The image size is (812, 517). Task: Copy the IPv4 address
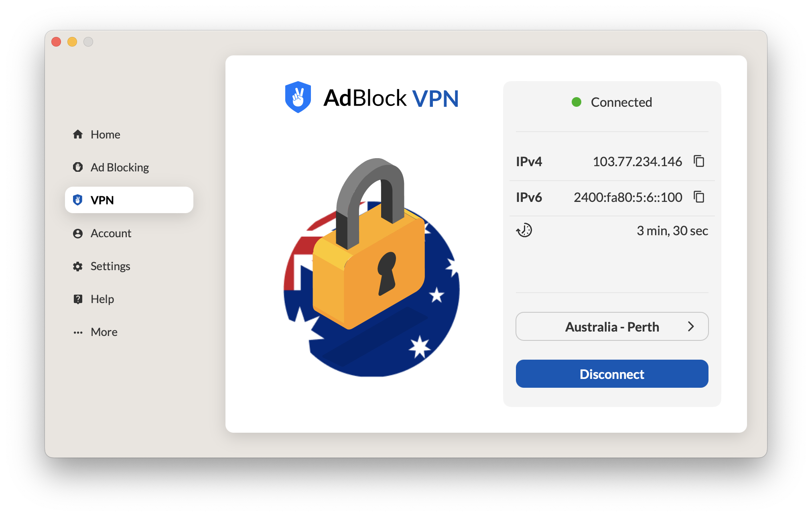point(699,161)
